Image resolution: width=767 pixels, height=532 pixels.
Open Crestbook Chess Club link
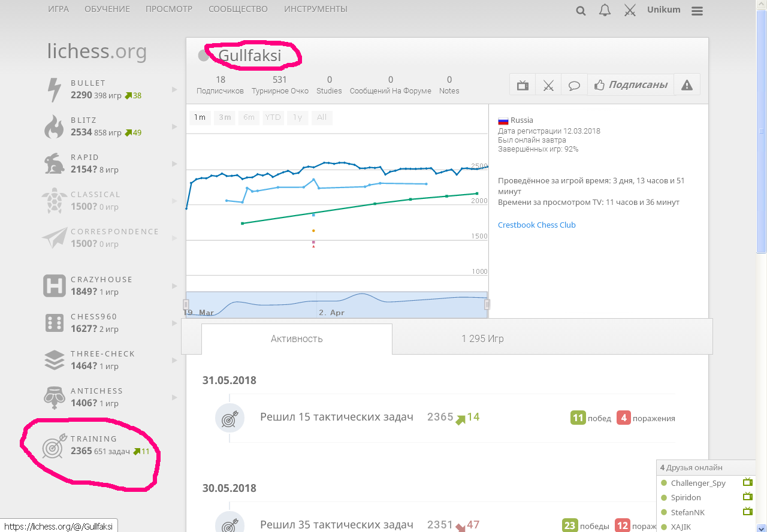[x=536, y=225]
